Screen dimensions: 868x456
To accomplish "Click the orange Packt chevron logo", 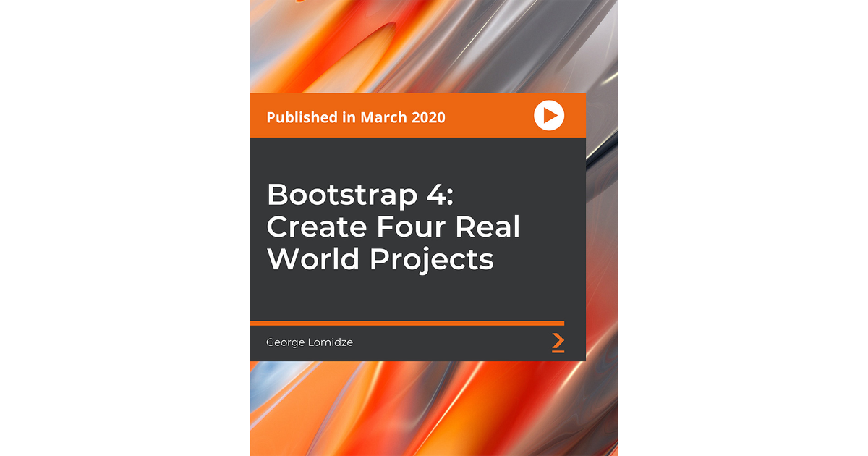I will (558, 340).
